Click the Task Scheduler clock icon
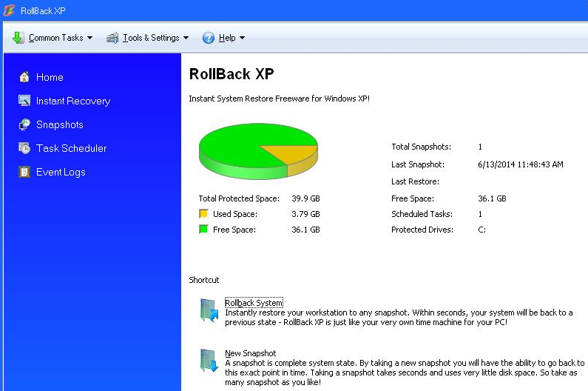Viewport: 588px width, 391px height. [24, 148]
